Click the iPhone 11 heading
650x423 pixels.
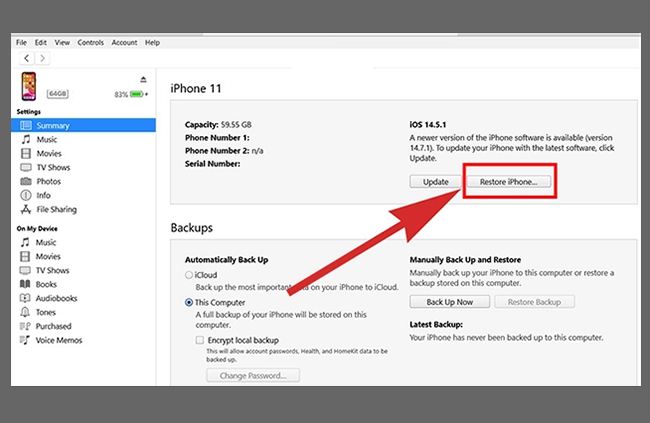coord(196,88)
